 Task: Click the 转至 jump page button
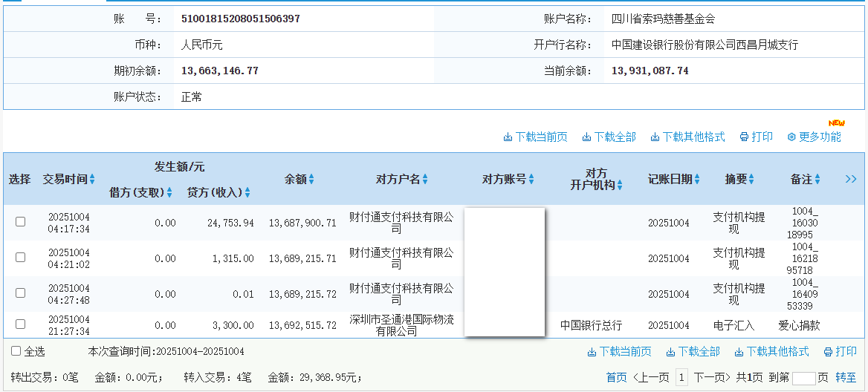click(846, 378)
